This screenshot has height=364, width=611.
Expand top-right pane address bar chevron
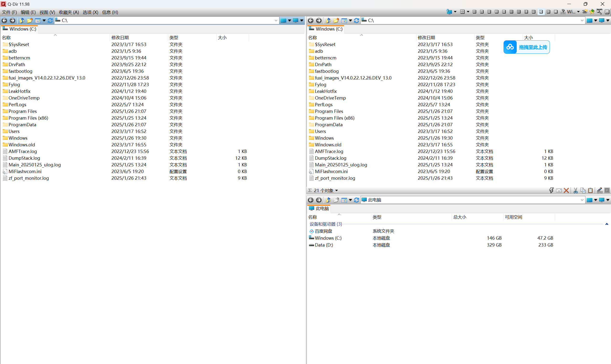click(x=582, y=21)
